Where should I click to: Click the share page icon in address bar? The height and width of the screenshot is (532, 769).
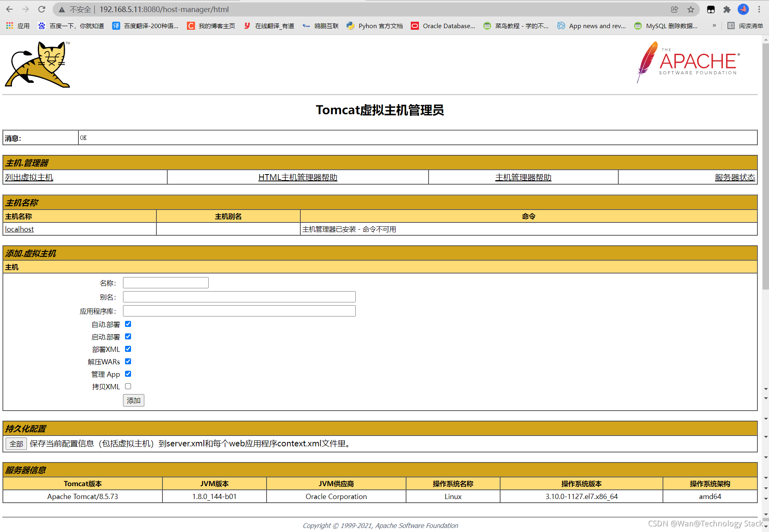[675, 9]
